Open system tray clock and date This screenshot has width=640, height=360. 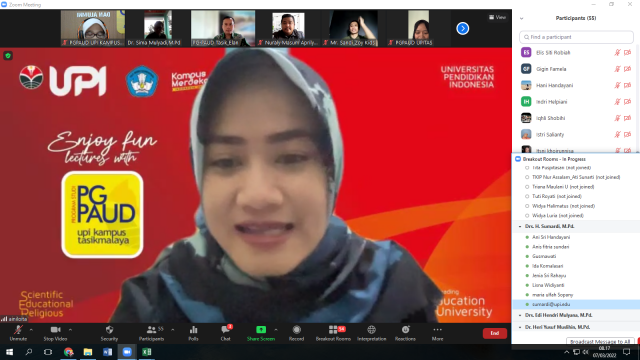(x=604, y=352)
